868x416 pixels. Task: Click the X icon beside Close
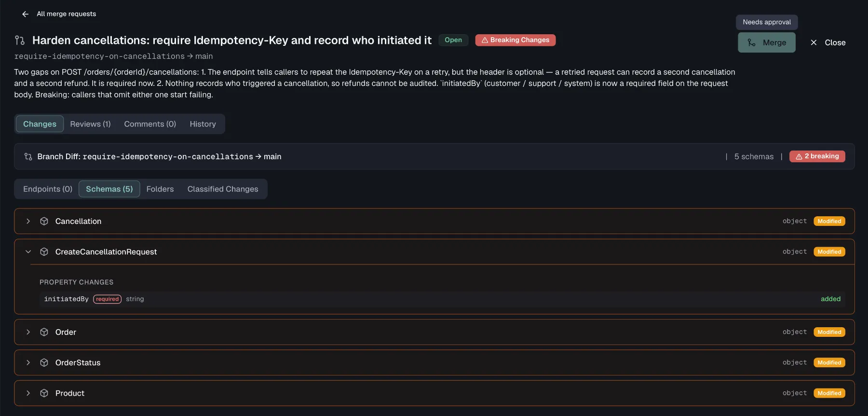point(814,42)
